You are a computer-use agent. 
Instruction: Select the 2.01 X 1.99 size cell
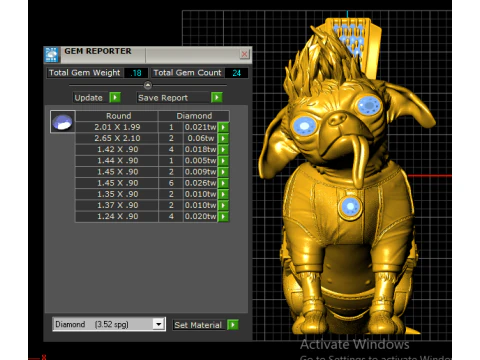tap(117, 127)
